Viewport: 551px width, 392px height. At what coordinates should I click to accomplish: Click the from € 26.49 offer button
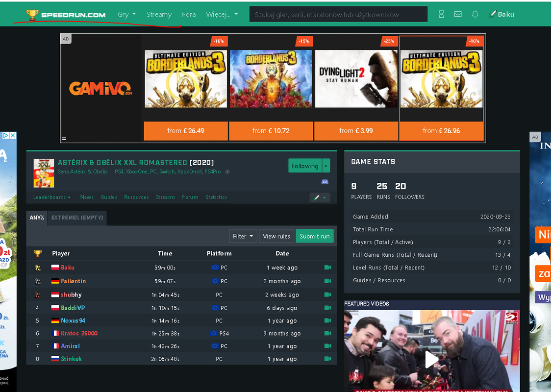coord(186,131)
